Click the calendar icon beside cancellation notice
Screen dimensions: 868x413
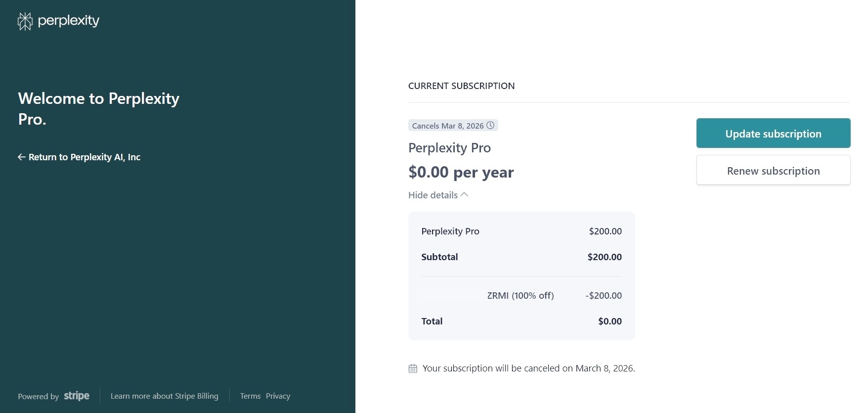pos(413,368)
